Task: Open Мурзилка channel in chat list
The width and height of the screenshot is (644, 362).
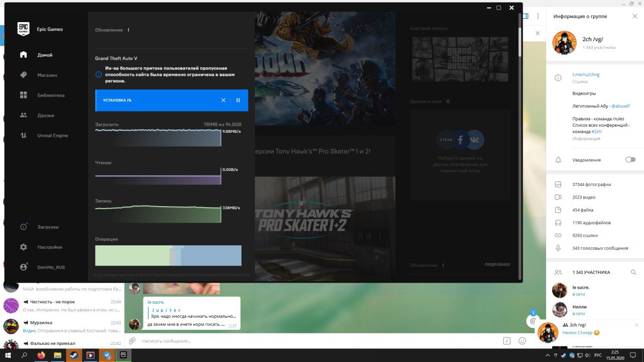Action: [62, 326]
